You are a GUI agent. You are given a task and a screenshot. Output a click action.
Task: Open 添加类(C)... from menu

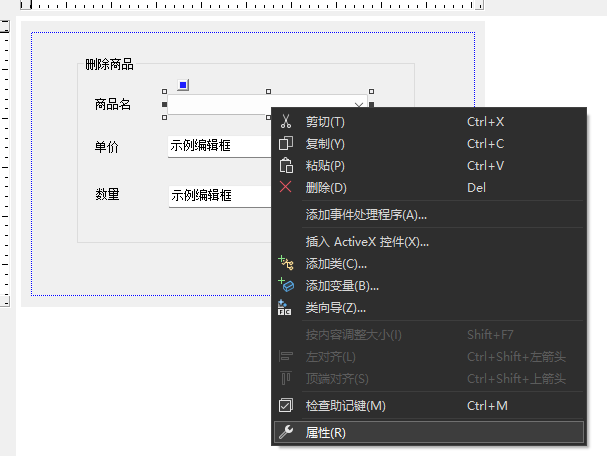coord(429,264)
